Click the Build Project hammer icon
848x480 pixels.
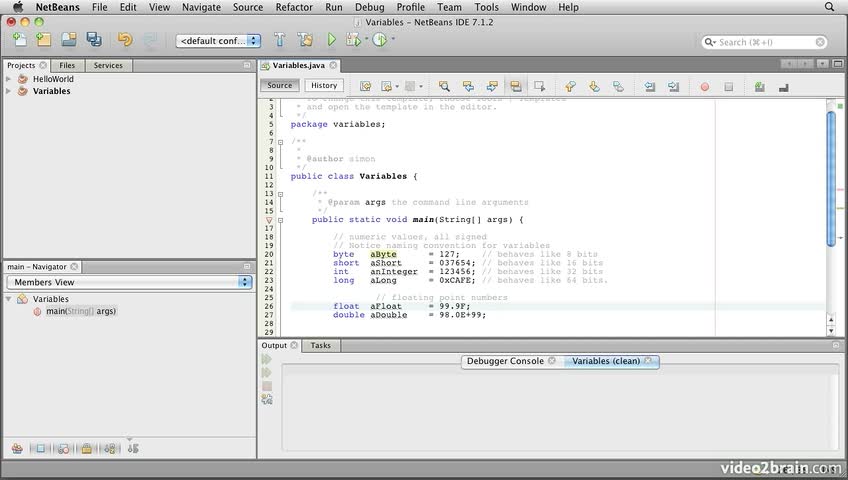280,39
